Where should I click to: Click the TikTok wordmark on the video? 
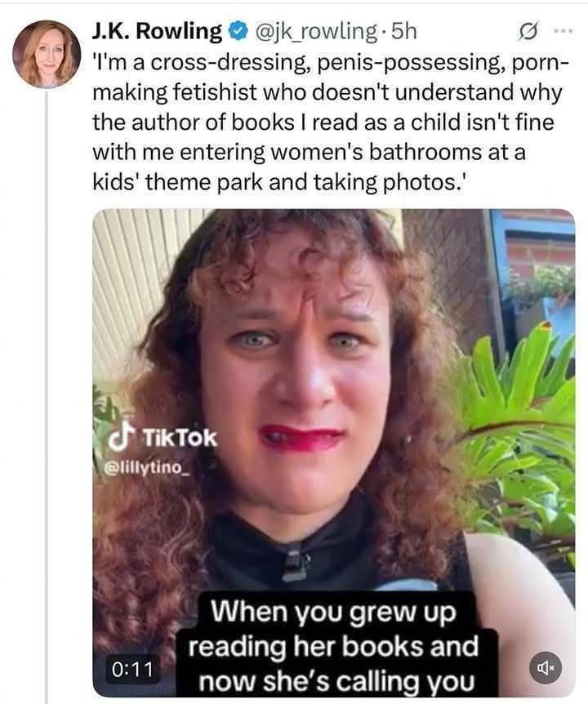[180, 437]
